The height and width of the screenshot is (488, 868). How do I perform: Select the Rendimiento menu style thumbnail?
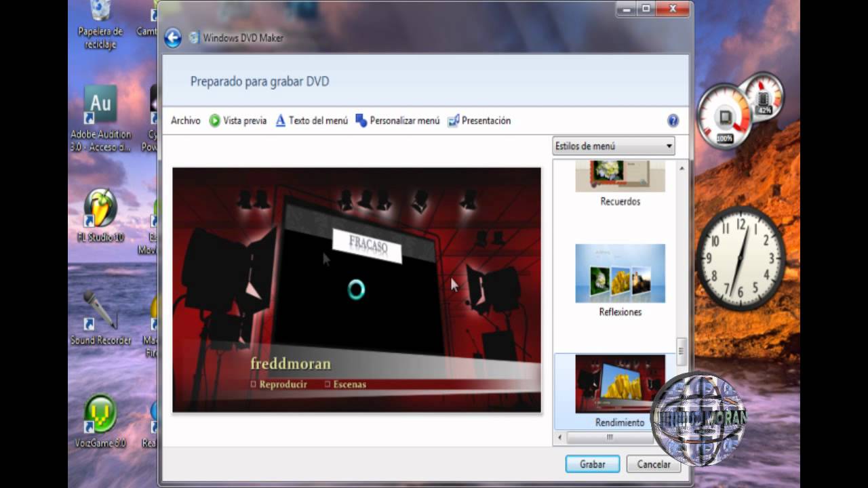click(x=620, y=384)
